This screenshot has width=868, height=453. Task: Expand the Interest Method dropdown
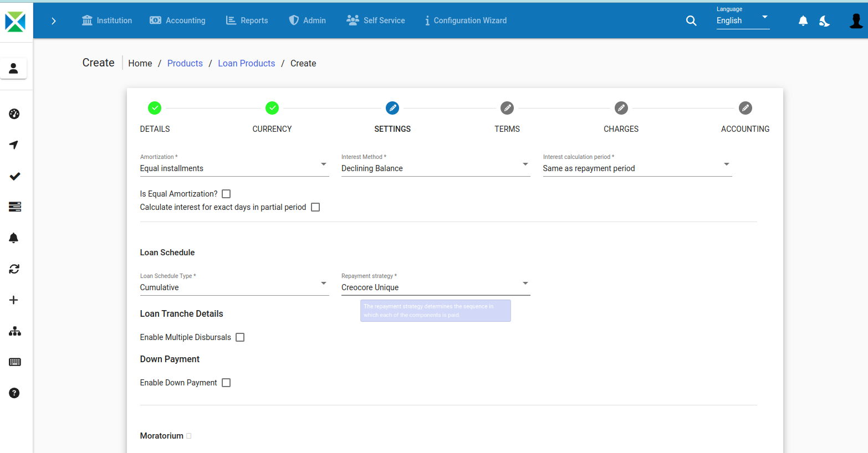pos(435,168)
